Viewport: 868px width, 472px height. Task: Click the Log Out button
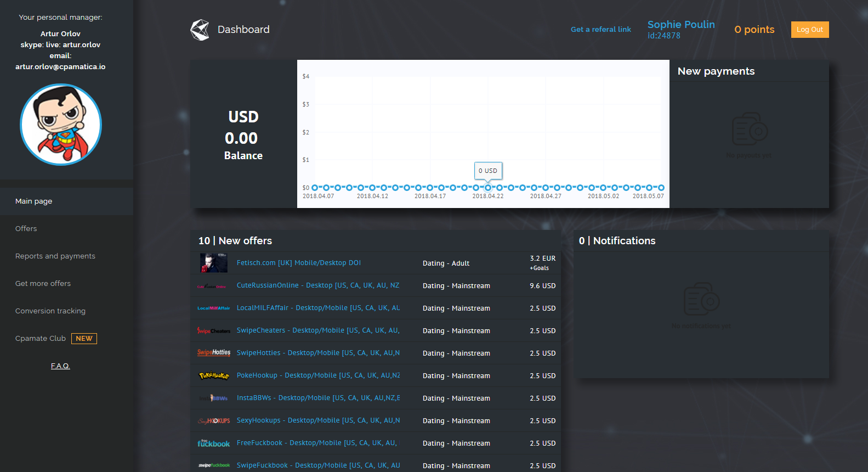coord(810,30)
